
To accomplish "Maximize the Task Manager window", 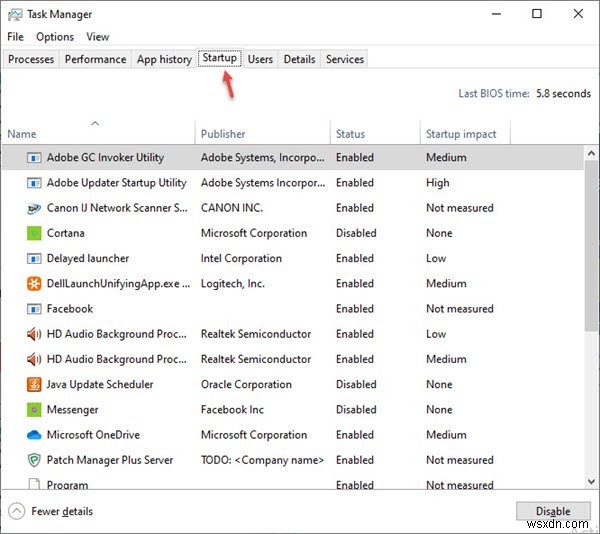I will pos(537,14).
